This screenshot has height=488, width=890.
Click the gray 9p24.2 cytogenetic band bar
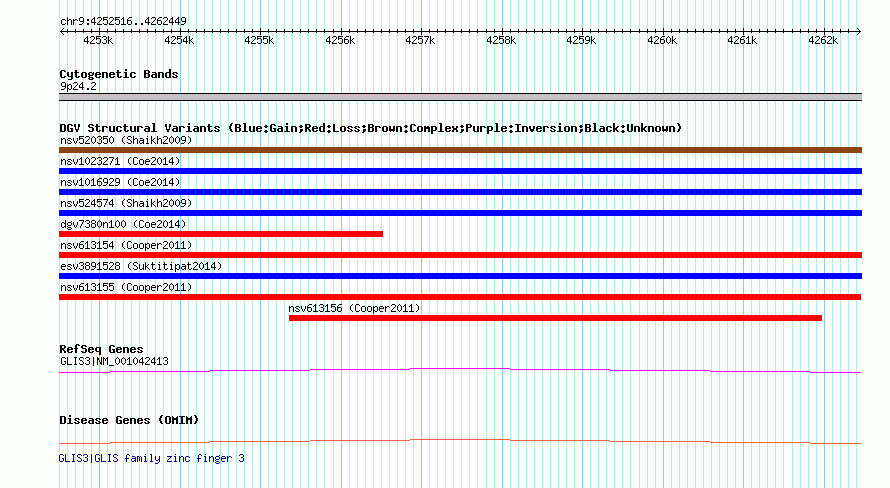[x=460, y=97]
